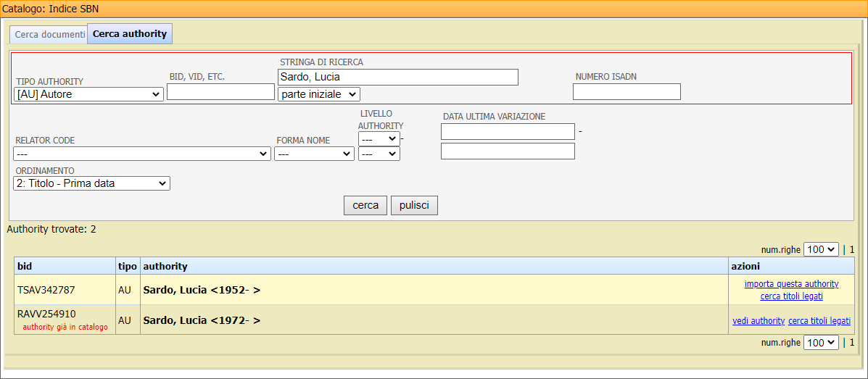The image size is (868, 379).
Task: Open the first Livello Authority dropdown
Action: [379, 138]
